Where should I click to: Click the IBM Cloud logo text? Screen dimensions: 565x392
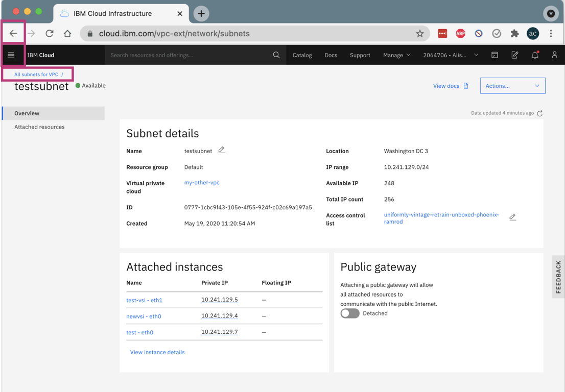pos(40,55)
